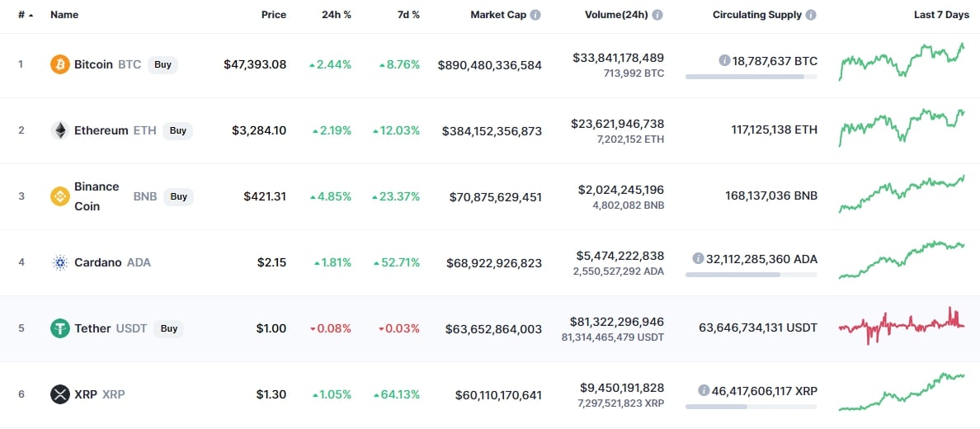Click the Bitcoin orange logo icon
Image resolution: width=980 pixels, height=429 pixels.
coord(60,64)
